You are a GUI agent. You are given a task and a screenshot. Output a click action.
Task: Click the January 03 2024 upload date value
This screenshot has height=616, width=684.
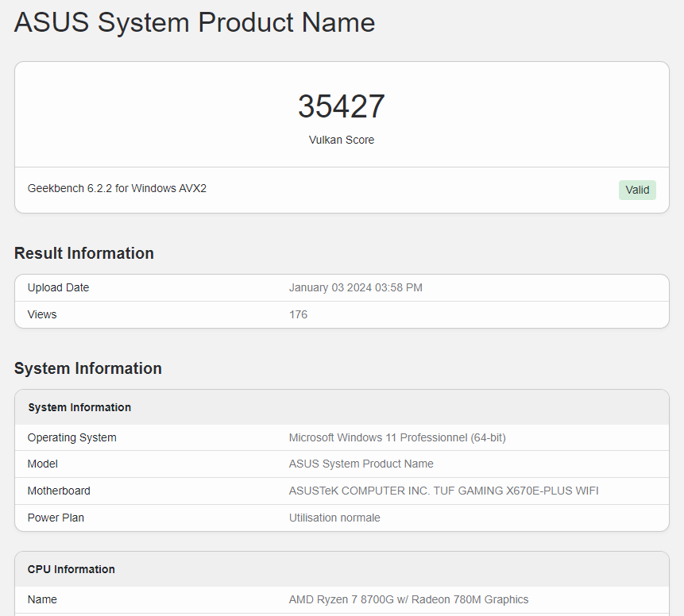tap(355, 287)
